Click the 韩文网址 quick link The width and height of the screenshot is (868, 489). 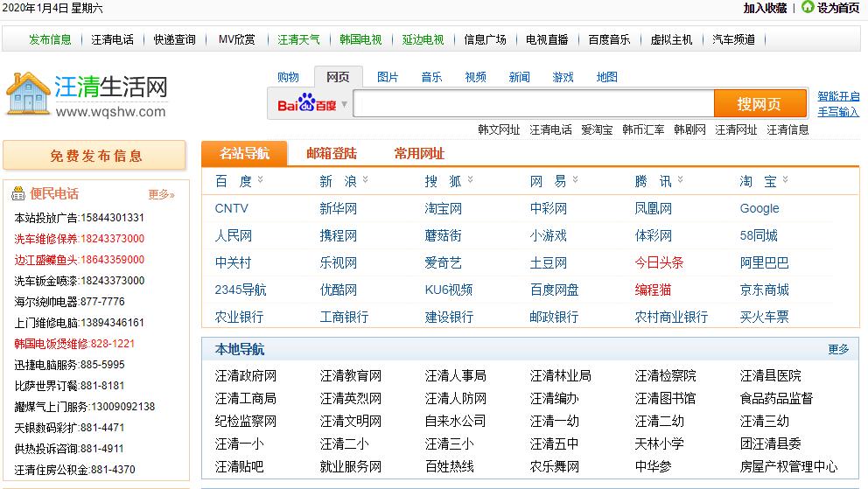tap(499, 129)
